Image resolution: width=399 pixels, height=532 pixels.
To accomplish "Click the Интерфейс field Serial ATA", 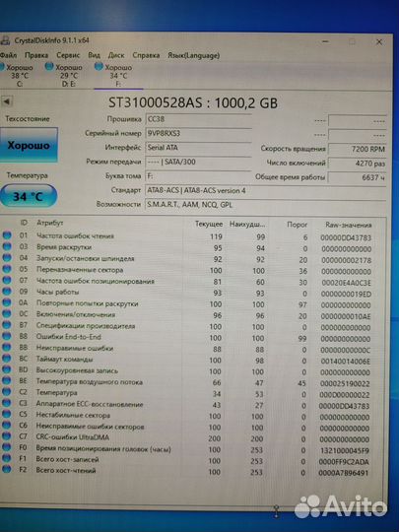I will click(x=198, y=148).
